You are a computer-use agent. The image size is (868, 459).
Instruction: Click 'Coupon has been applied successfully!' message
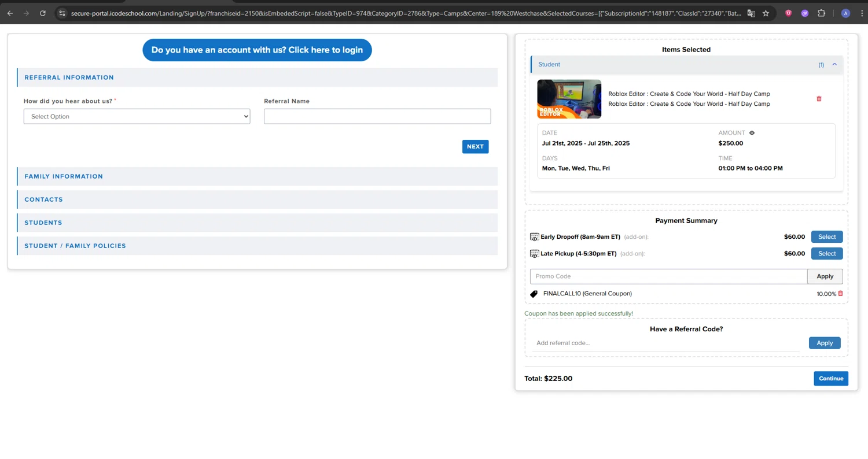tap(579, 314)
